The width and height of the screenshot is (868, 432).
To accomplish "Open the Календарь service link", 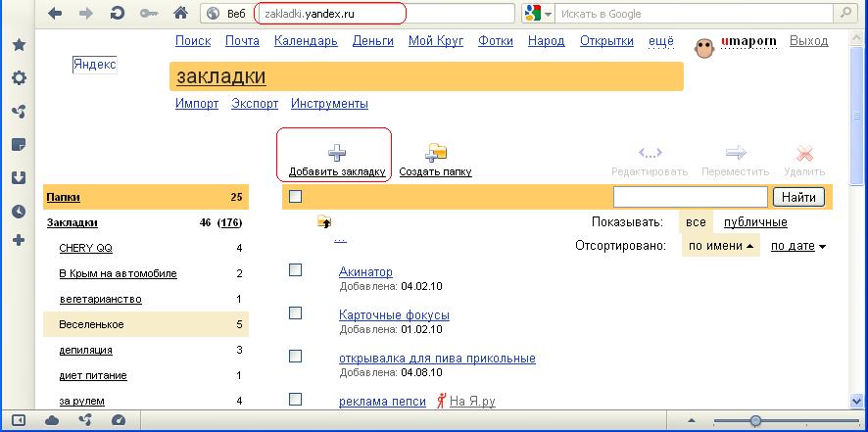I will tap(306, 41).
